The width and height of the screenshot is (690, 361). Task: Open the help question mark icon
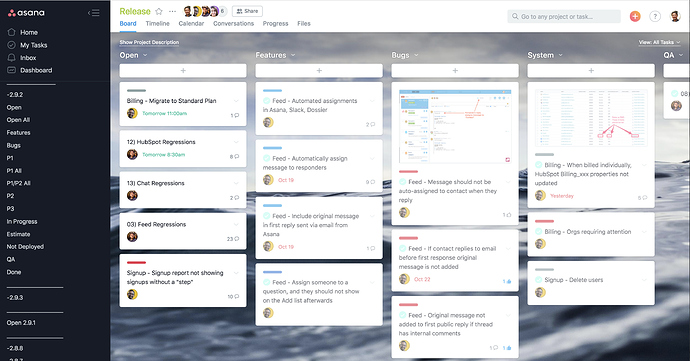(x=655, y=16)
